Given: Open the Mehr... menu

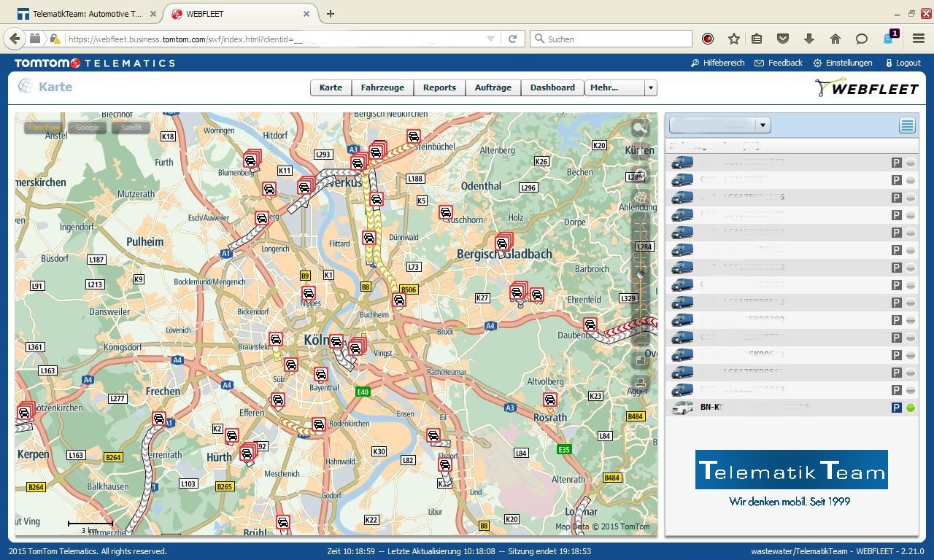Looking at the screenshot, I should 614,87.
